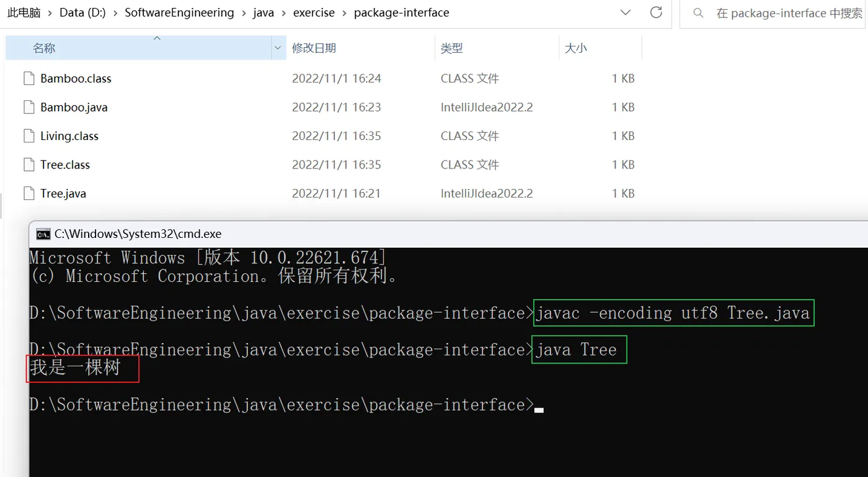Go to the Data (D:) breadcrumb

click(x=84, y=12)
